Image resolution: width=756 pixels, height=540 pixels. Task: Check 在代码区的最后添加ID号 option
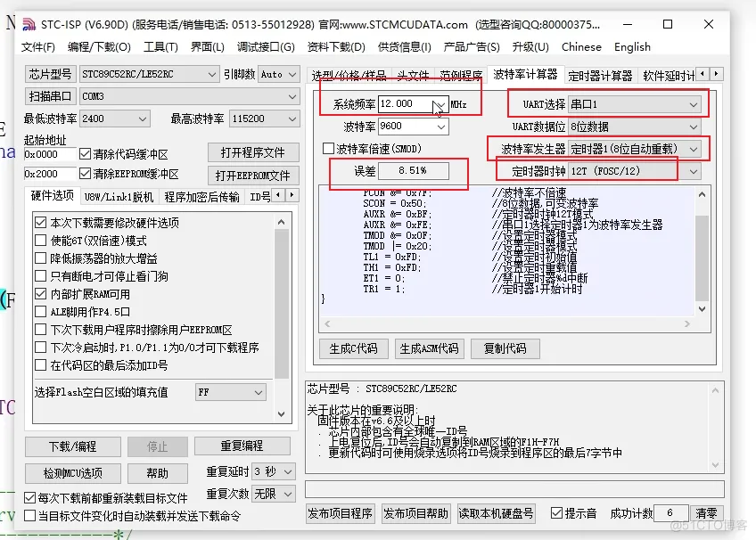[x=40, y=365]
